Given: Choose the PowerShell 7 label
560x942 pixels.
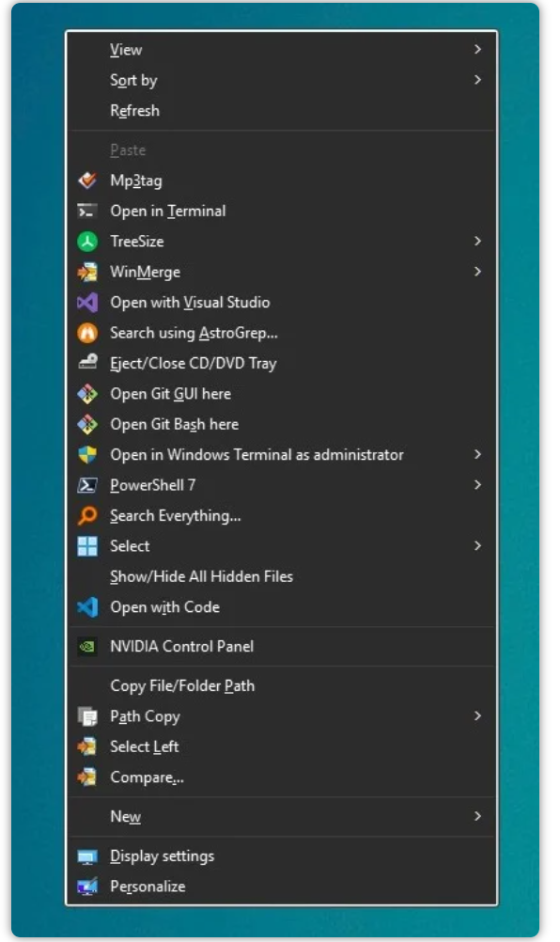Looking at the screenshot, I should coord(153,485).
